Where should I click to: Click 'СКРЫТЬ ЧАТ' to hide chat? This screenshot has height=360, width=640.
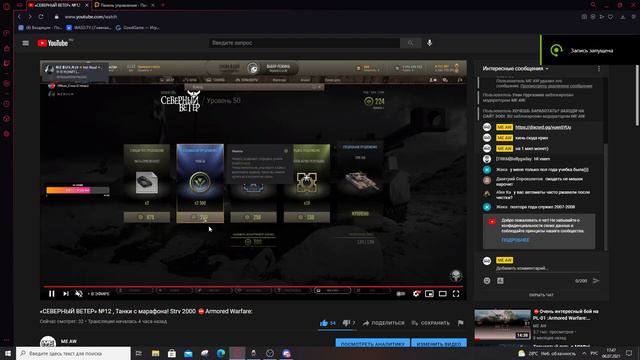click(541, 295)
